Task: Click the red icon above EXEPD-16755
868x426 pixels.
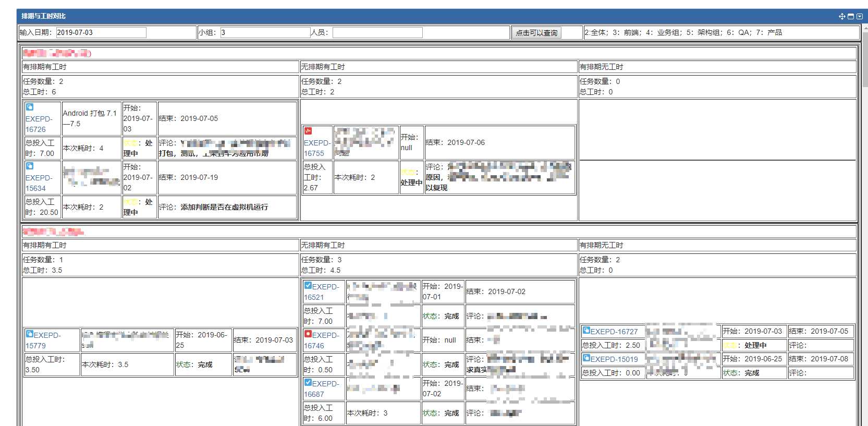Action: (x=308, y=131)
